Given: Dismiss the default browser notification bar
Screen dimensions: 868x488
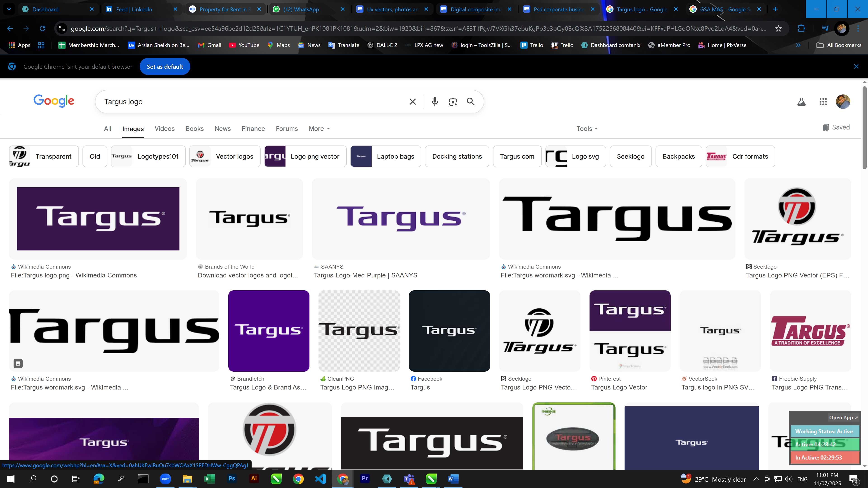Looking at the screenshot, I should point(856,67).
